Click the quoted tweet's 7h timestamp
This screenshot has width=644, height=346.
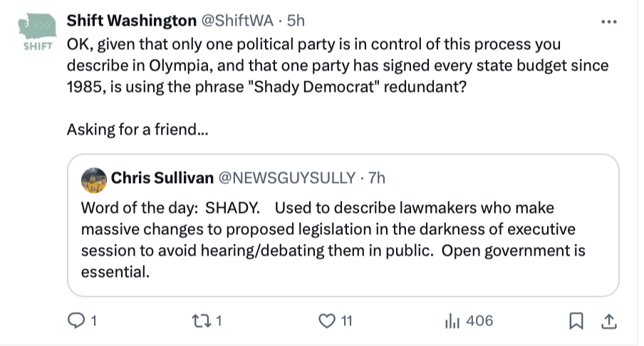coord(376,178)
